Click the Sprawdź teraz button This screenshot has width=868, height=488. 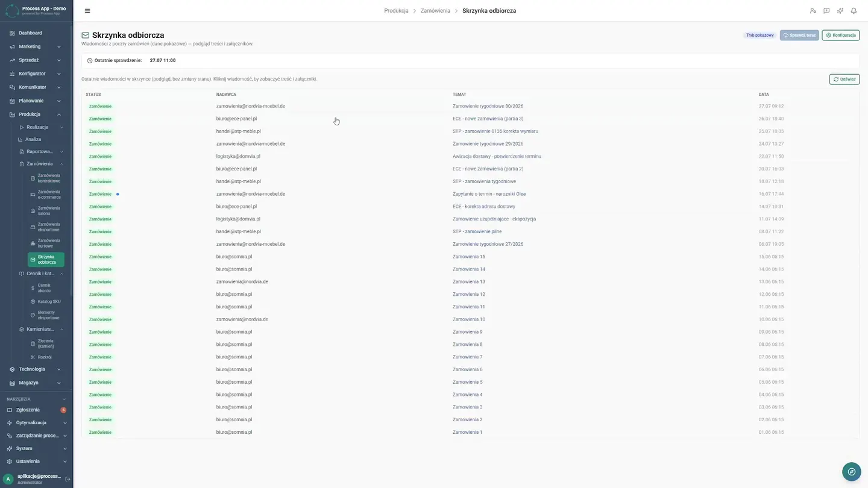tap(799, 35)
